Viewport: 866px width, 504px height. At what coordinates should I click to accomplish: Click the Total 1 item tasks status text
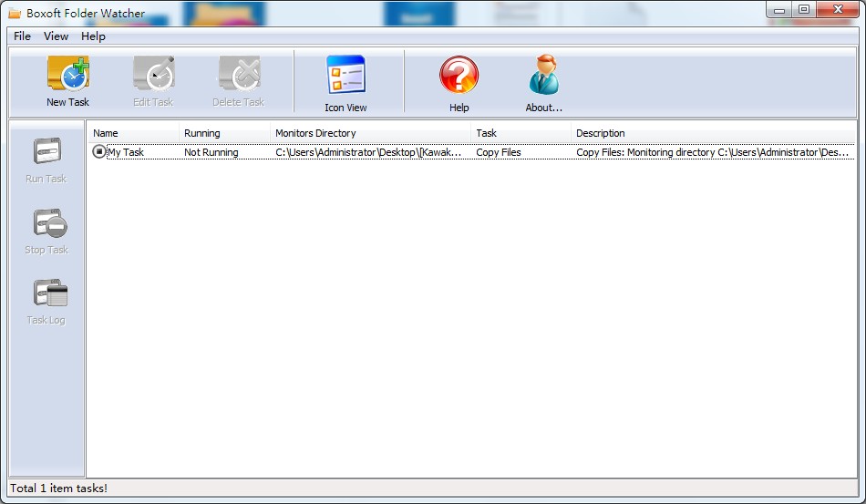coord(59,488)
